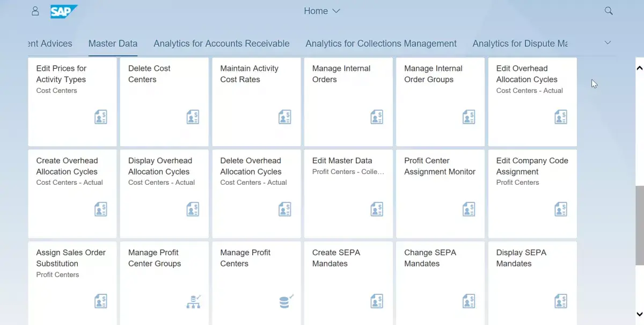
Task: Expand the tab overflow chevron
Action: point(608,43)
